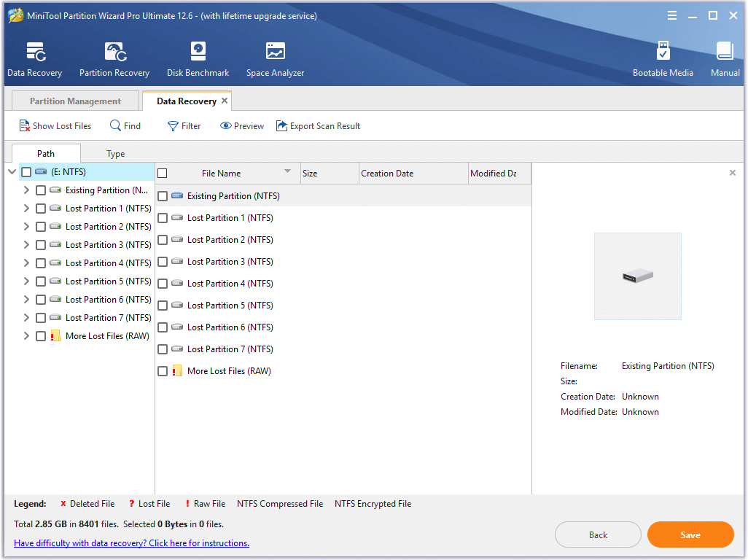Viewport: 748px width, 560px height.
Task: Click the E: NTFS drive icon in tree
Action: [x=41, y=171]
